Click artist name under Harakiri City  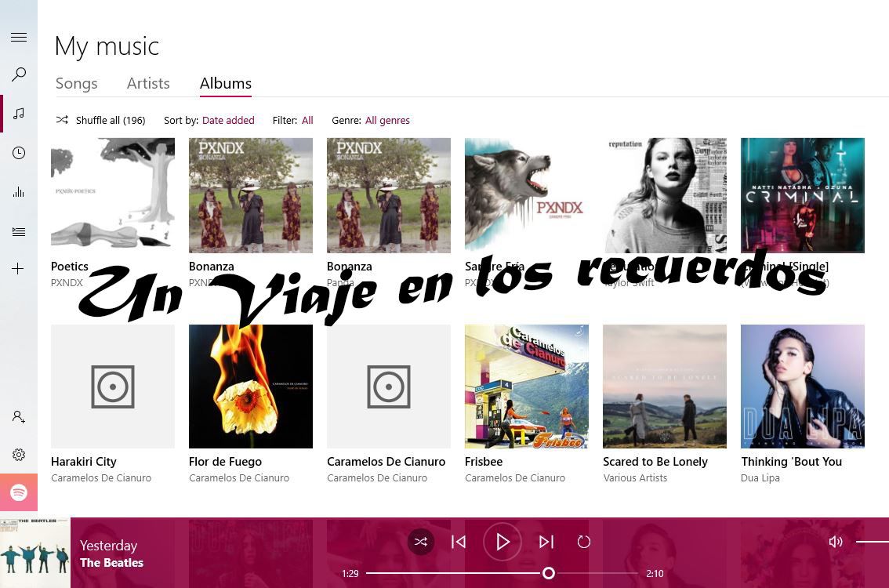(101, 478)
